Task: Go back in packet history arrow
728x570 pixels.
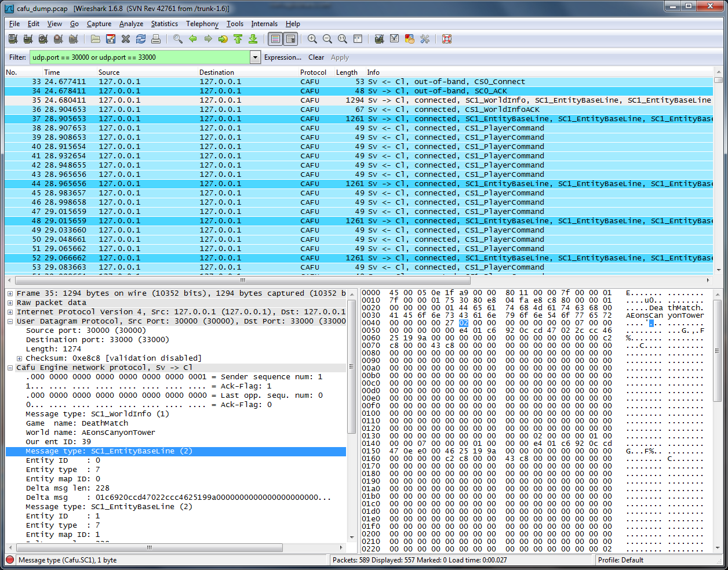Action: [193, 39]
